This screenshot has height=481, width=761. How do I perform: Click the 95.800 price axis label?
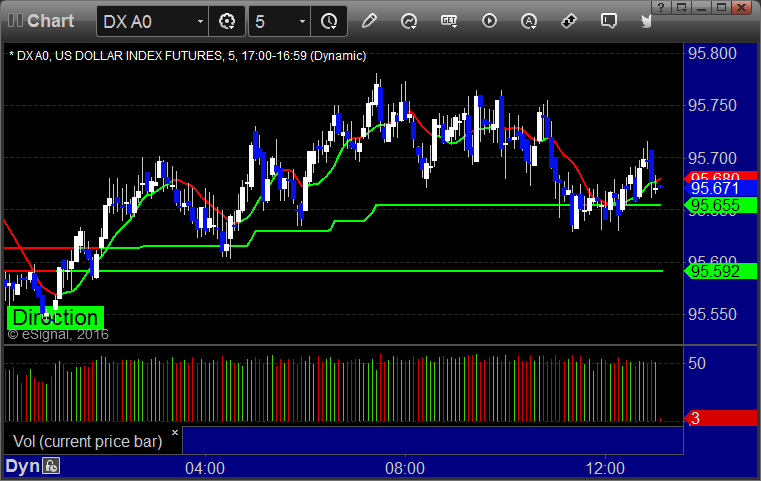tap(712, 53)
